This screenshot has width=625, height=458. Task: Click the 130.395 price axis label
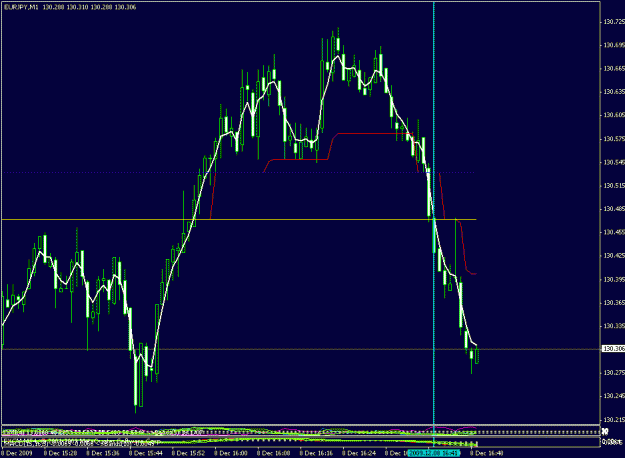coord(613,279)
